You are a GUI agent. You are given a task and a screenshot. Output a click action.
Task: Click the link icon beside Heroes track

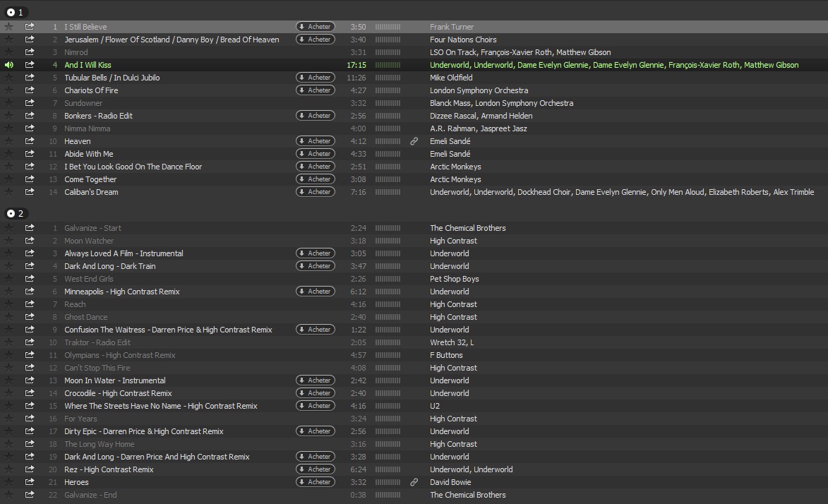click(414, 482)
